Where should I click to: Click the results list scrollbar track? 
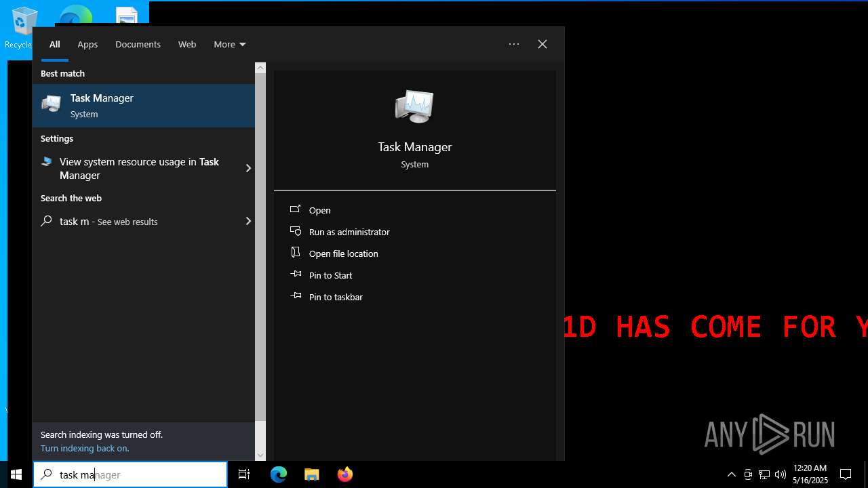point(260,435)
